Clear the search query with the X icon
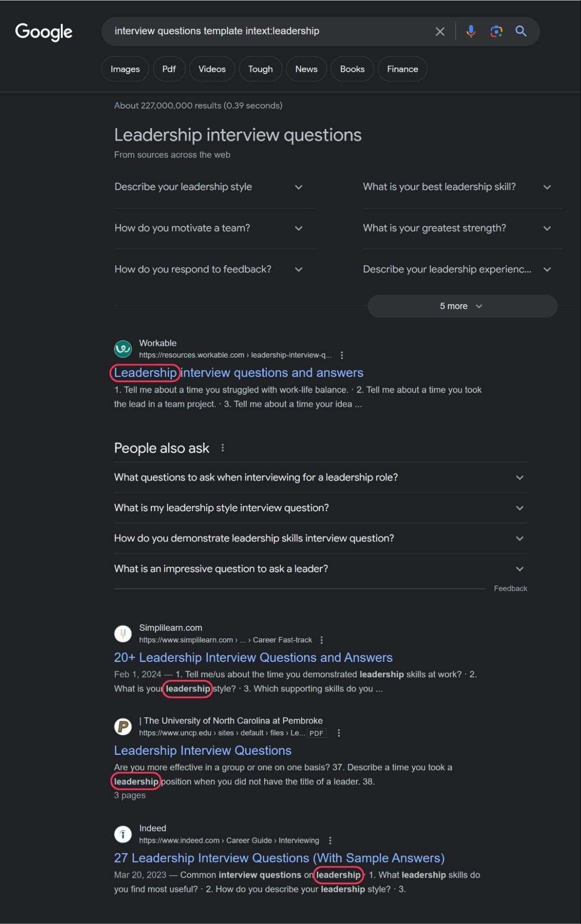 click(440, 31)
